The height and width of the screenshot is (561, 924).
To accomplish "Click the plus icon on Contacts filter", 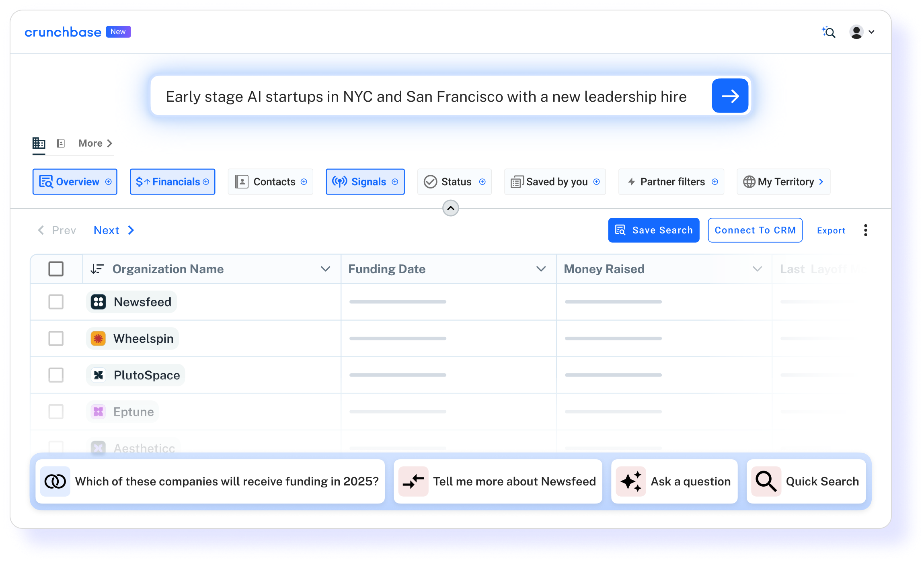I will click(304, 182).
